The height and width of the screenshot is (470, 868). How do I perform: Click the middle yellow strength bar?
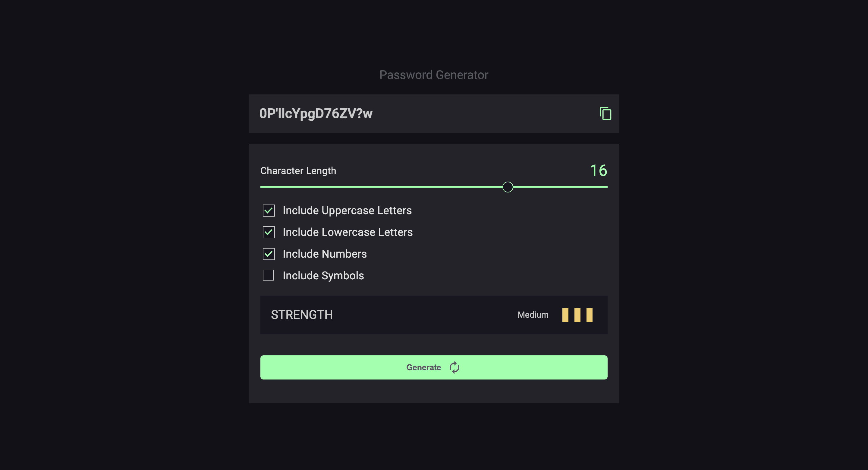pos(577,315)
